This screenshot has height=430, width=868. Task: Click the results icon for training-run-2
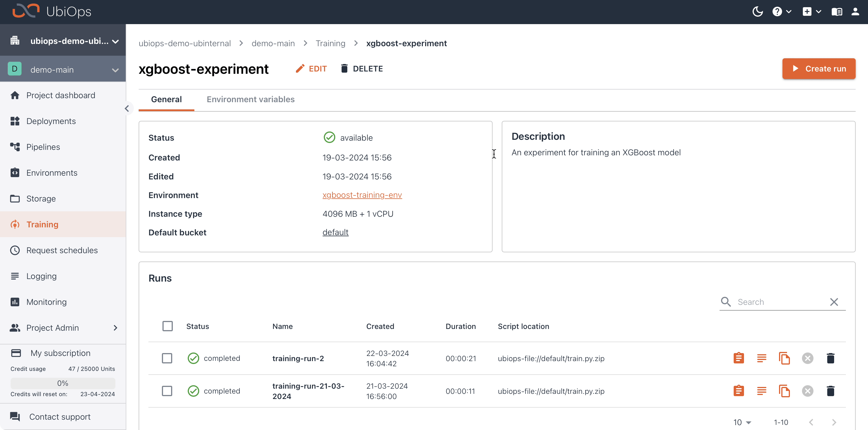point(739,359)
